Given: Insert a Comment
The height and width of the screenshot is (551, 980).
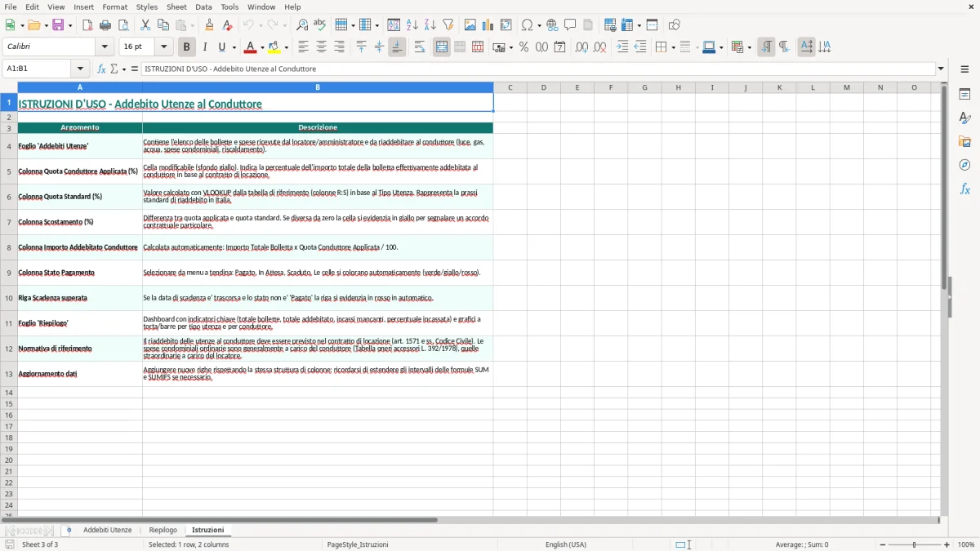Looking at the screenshot, I should [x=570, y=25].
